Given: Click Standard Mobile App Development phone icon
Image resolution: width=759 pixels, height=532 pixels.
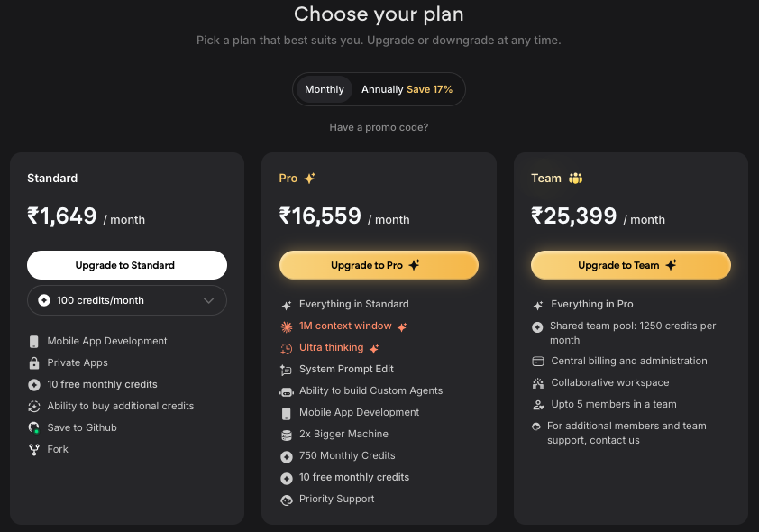Looking at the screenshot, I should coord(34,341).
